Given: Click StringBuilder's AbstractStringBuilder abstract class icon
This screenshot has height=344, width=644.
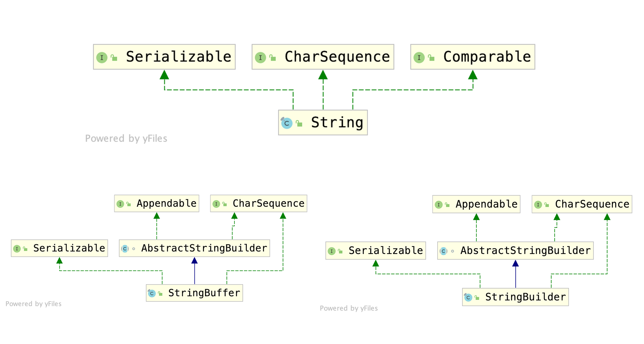Looking at the screenshot, I should [x=443, y=251].
